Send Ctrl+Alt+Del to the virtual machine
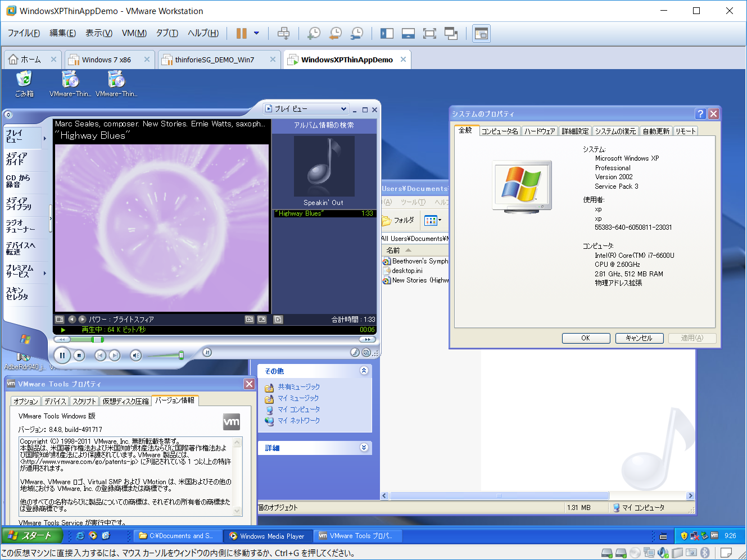 tap(284, 33)
